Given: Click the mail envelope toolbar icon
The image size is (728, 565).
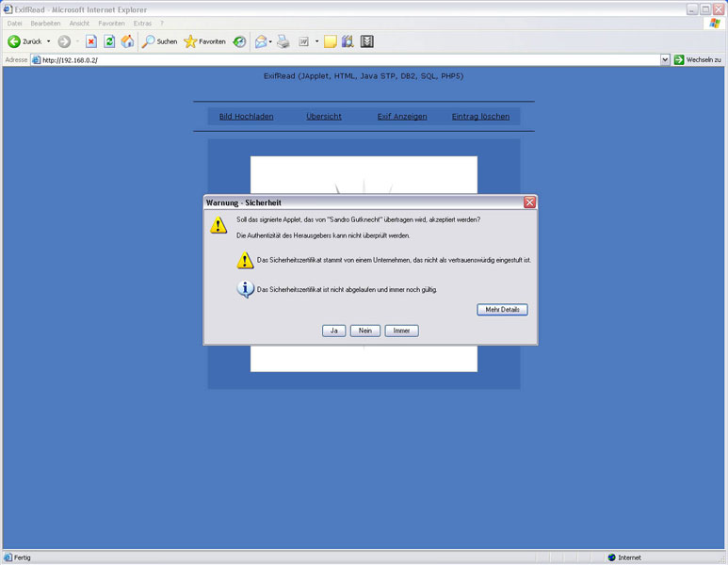Looking at the screenshot, I should tap(261, 41).
